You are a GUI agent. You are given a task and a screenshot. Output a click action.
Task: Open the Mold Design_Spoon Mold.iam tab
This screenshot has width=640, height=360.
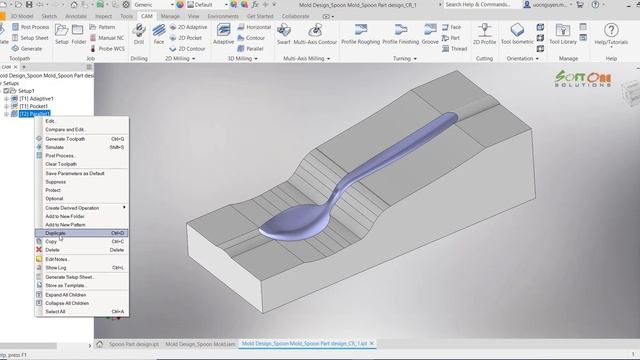click(200, 344)
